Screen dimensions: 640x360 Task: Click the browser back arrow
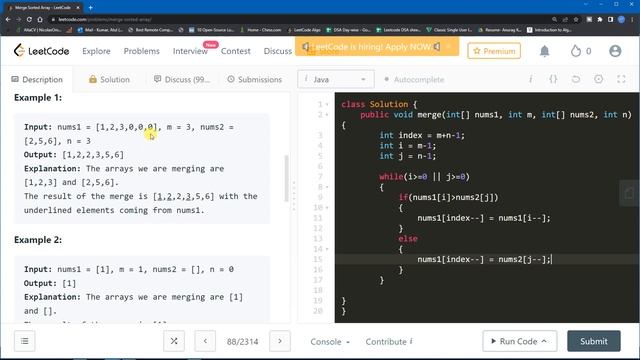(x=8, y=19)
